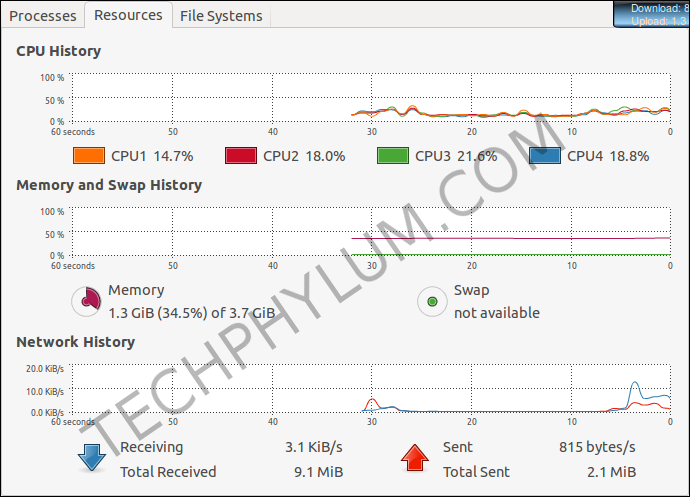Pick the blue CPU4 color swatch

(544, 156)
